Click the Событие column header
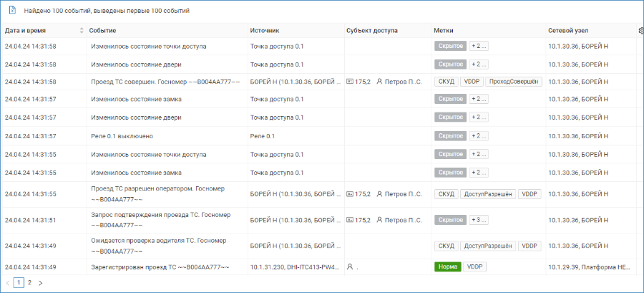The width and height of the screenshot is (644, 293). click(x=102, y=30)
